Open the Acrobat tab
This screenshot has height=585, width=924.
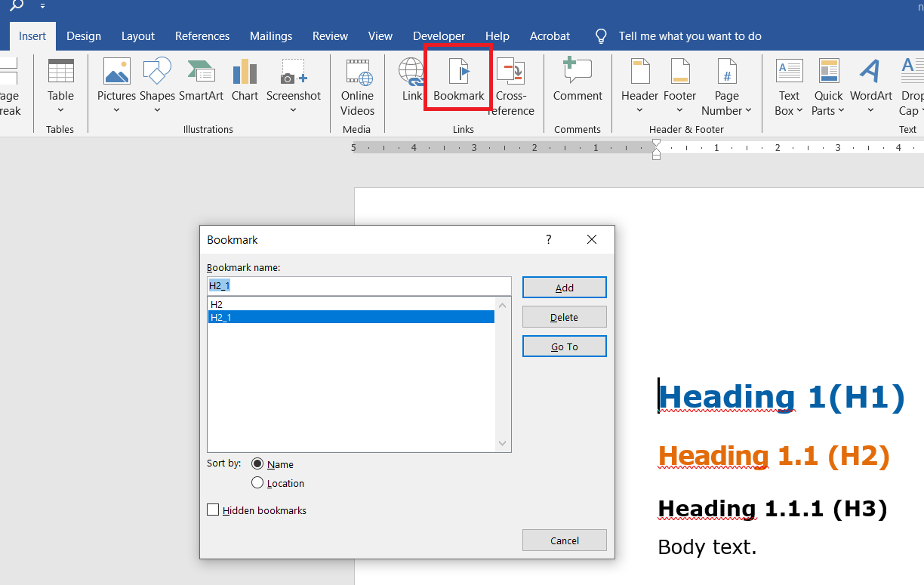point(550,36)
